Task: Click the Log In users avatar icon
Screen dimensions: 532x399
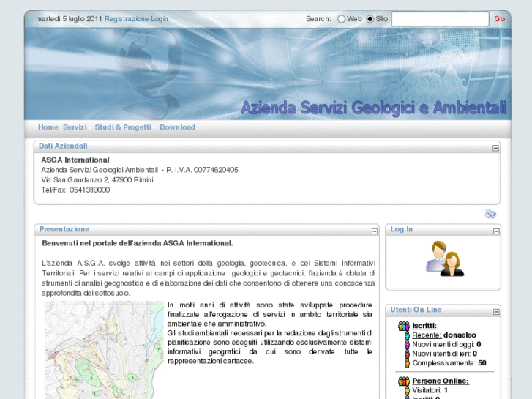Action: 444,258
